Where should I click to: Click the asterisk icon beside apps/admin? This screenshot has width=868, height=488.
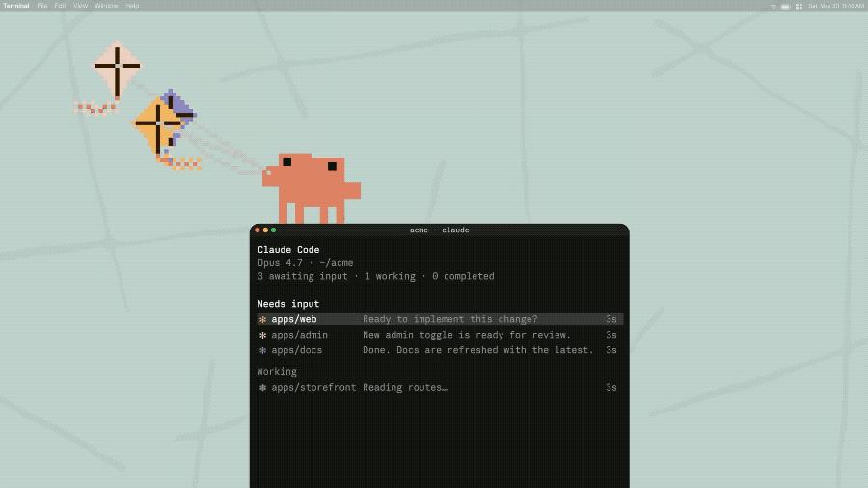click(x=263, y=336)
